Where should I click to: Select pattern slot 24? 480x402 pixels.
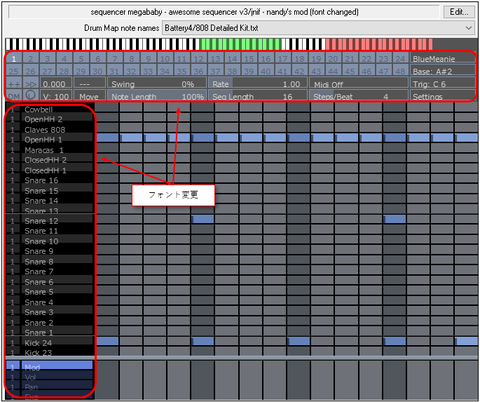click(400, 59)
